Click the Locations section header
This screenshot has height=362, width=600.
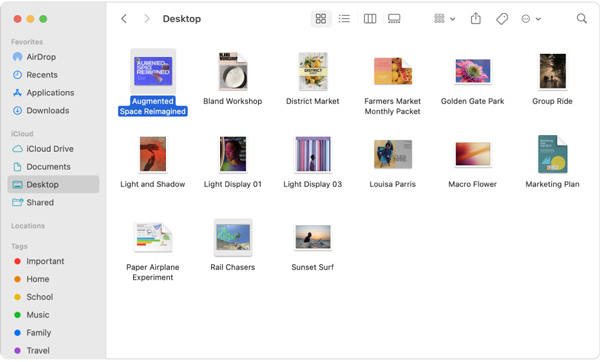[28, 226]
